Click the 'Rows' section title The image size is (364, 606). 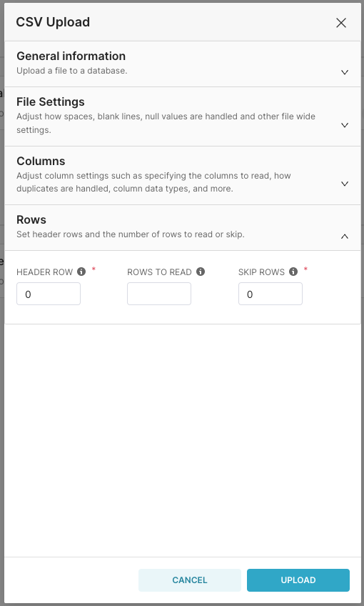click(31, 219)
